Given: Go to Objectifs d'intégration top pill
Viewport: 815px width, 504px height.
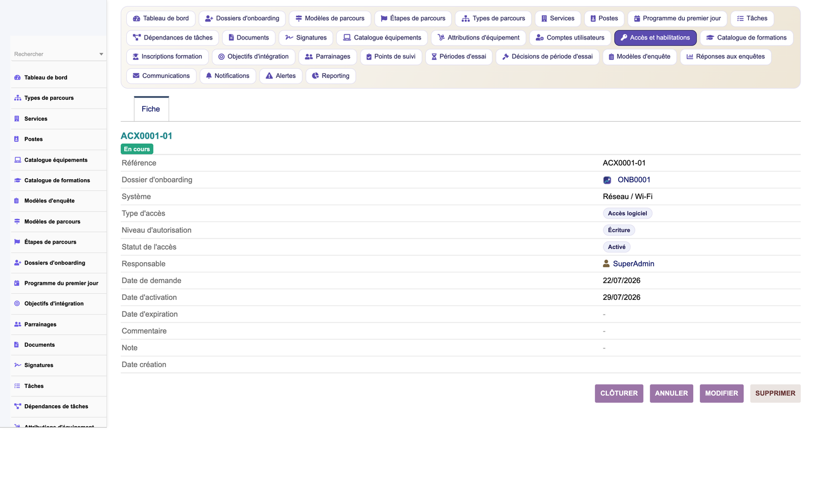Looking at the screenshot, I should point(253,57).
